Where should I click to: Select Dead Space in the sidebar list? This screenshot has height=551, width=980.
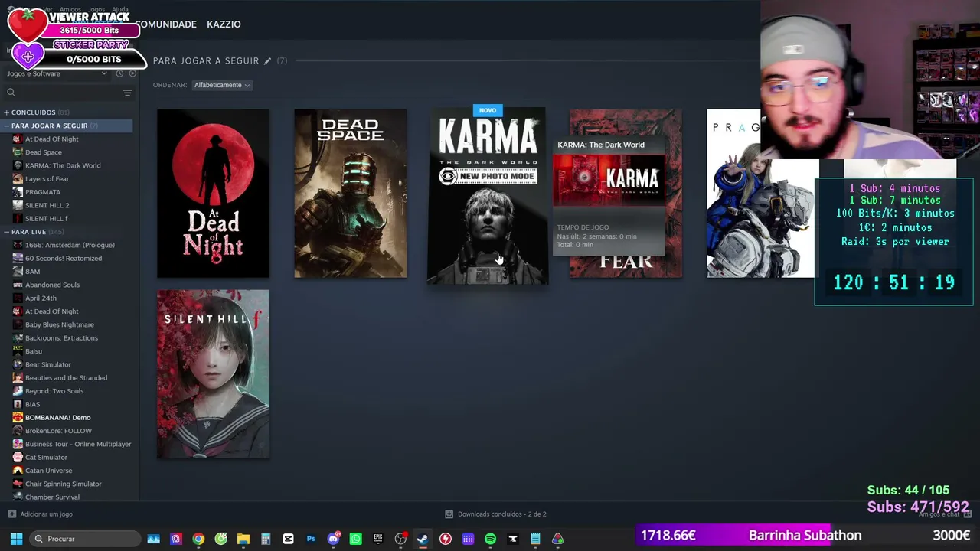pos(44,152)
